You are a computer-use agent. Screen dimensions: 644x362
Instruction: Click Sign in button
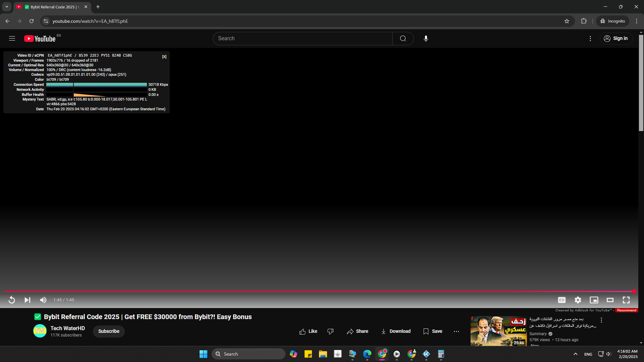(x=616, y=39)
